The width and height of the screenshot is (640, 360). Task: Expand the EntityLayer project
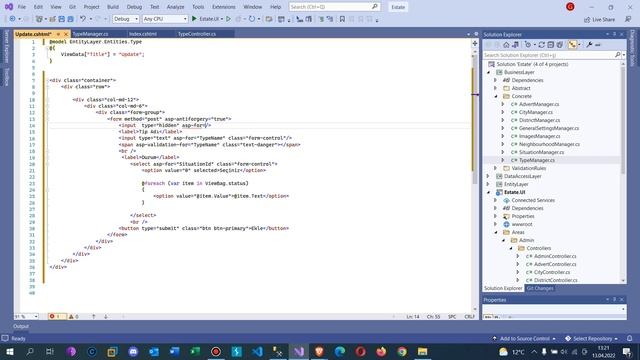click(489, 184)
